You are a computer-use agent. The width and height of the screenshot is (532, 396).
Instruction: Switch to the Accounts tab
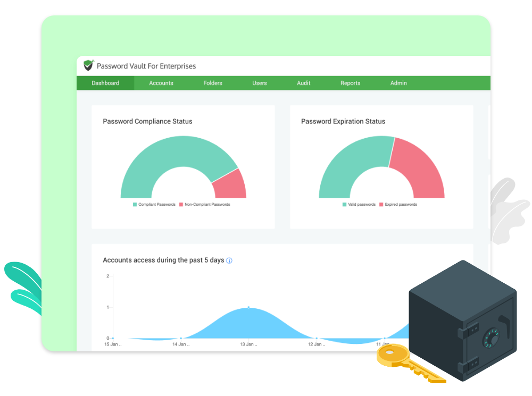[161, 83]
